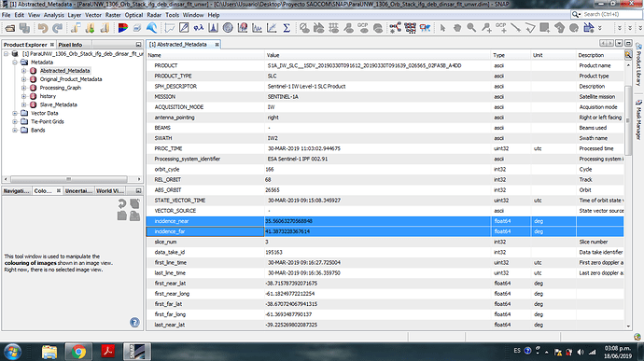Collapse the Metadata tree node
This screenshot has height=361, width=644.
click(15, 62)
